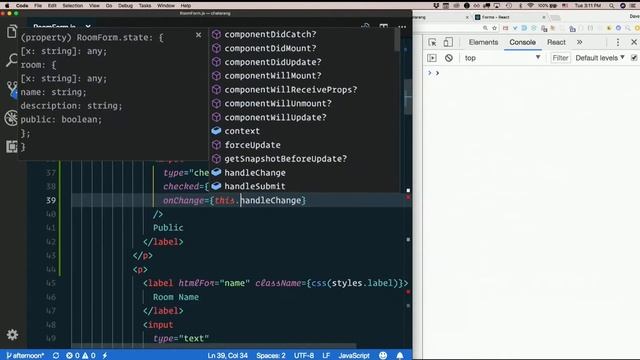
Task: Click the inspect element icon in DevTools
Action: tap(432, 42)
